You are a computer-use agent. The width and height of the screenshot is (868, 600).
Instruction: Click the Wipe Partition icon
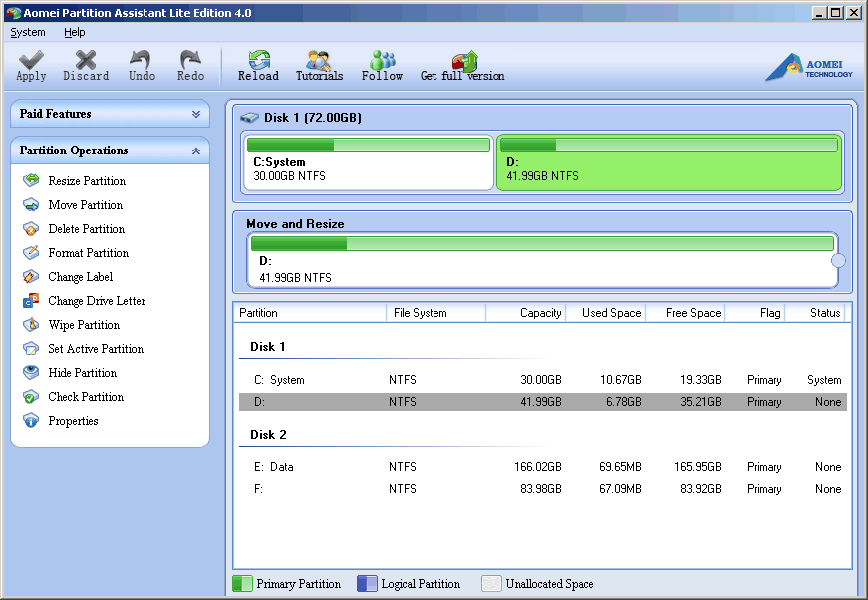coord(31,324)
